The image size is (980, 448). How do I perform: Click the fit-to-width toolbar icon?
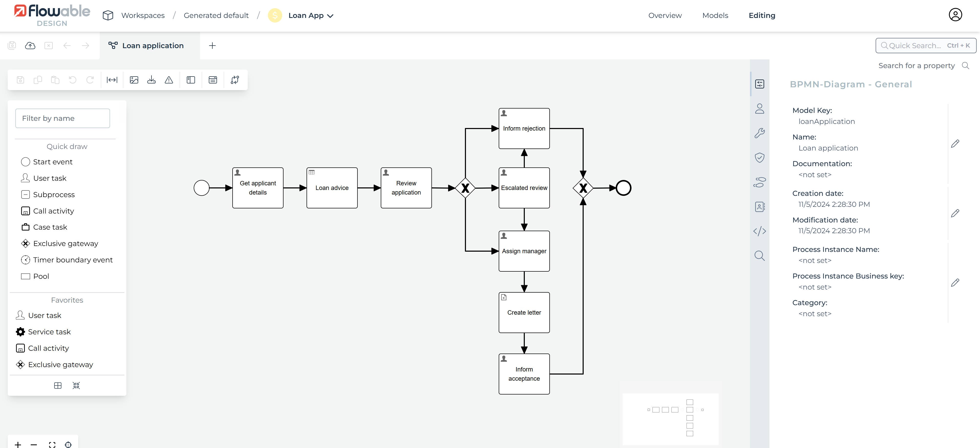click(112, 80)
